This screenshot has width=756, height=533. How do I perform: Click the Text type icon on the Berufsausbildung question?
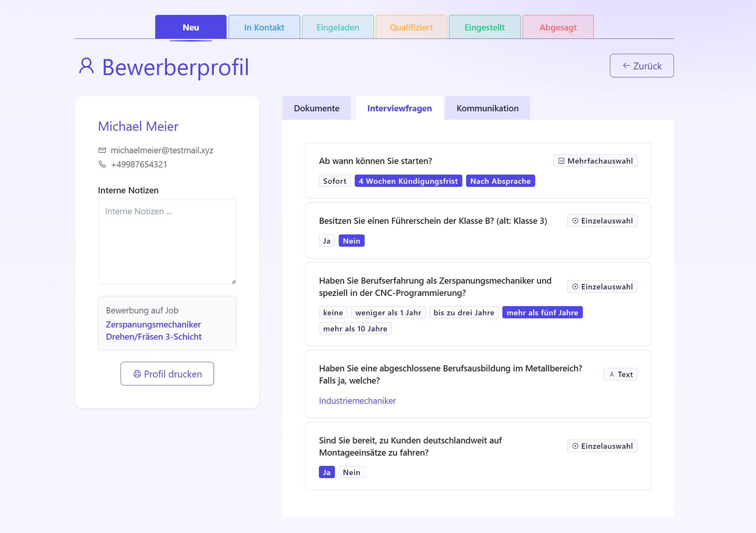tap(611, 374)
